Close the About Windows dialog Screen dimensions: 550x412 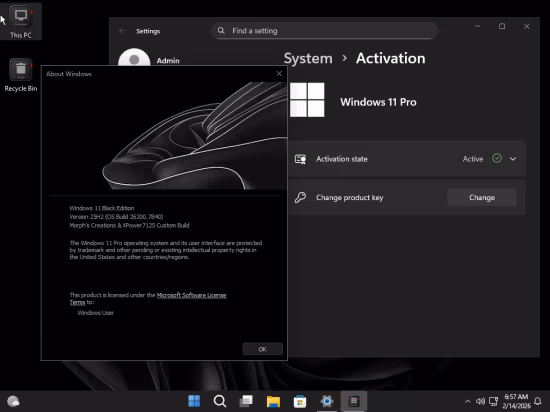tap(279, 73)
